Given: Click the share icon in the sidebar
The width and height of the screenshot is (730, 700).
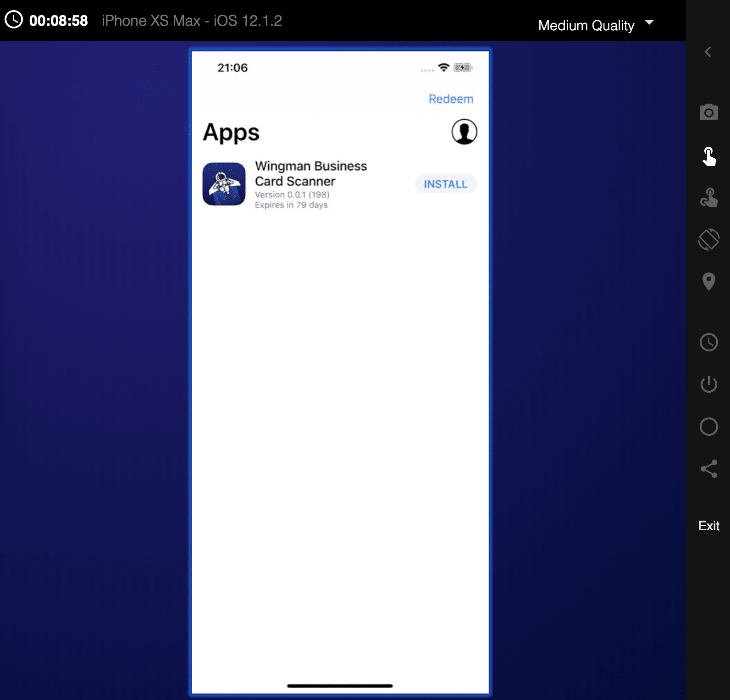Looking at the screenshot, I should 709,469.
